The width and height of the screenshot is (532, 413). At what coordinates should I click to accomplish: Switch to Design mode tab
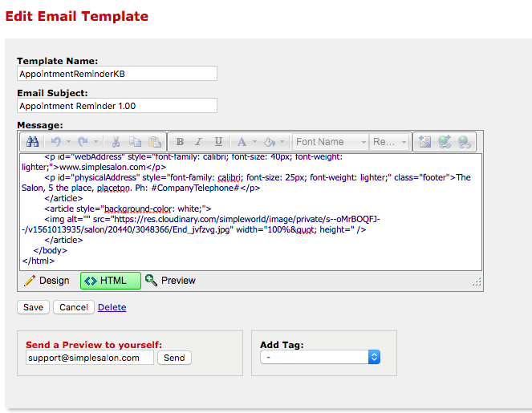coord(47,281)
